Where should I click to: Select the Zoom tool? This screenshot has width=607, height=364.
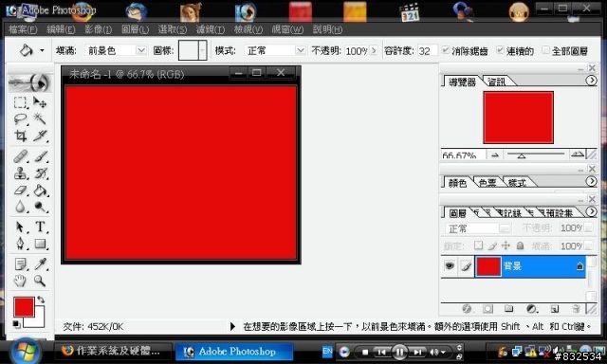(40, 281)
